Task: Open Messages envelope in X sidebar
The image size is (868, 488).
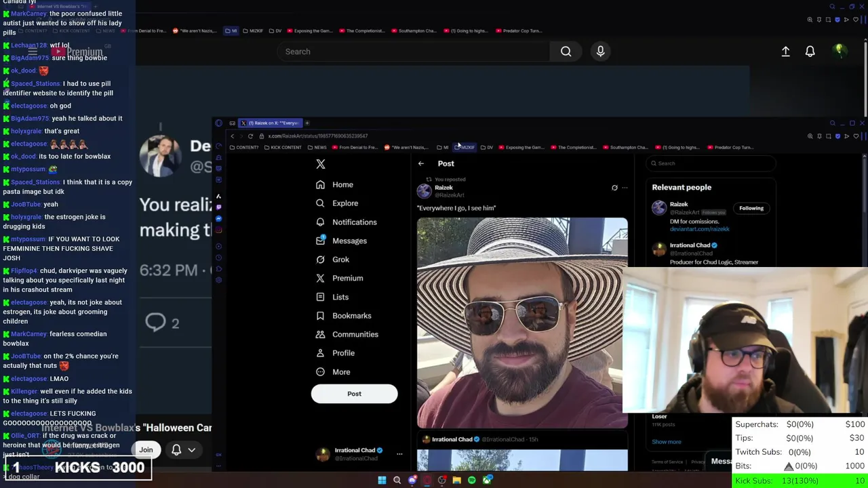Action: (320, 241)
